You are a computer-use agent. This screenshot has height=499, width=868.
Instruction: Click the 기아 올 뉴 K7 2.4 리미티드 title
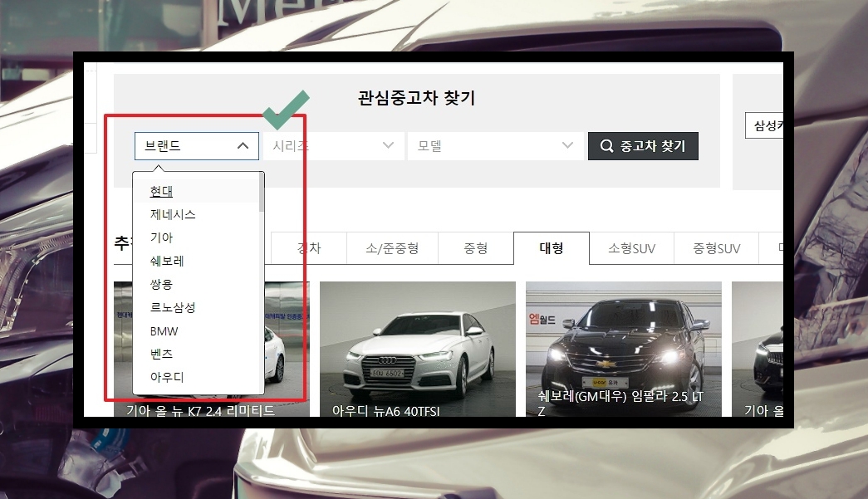point(200,410)
